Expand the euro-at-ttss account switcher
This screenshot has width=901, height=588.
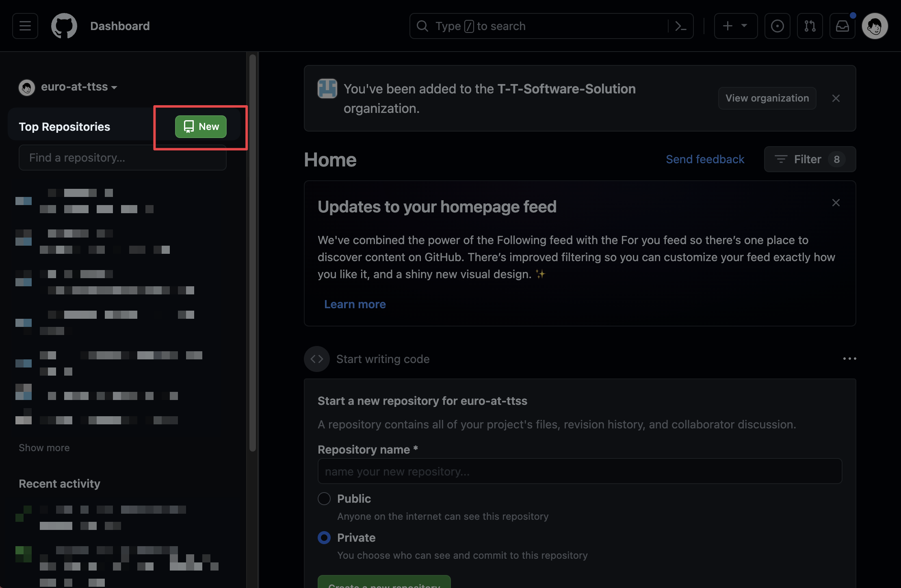(x=79, y=87)
